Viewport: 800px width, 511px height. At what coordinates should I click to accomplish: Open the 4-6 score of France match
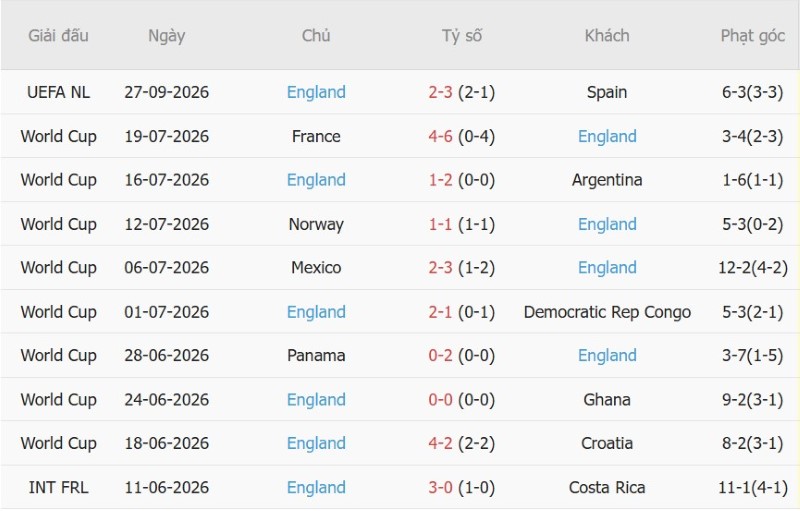pos(440,136)
